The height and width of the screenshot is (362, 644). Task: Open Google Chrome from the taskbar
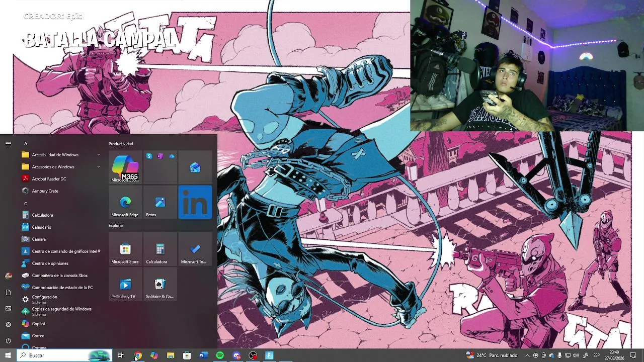tap(137, 355)
